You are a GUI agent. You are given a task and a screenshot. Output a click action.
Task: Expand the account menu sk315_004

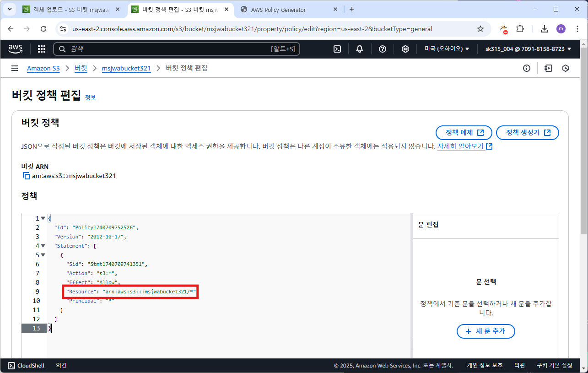[x=529, y=49]
